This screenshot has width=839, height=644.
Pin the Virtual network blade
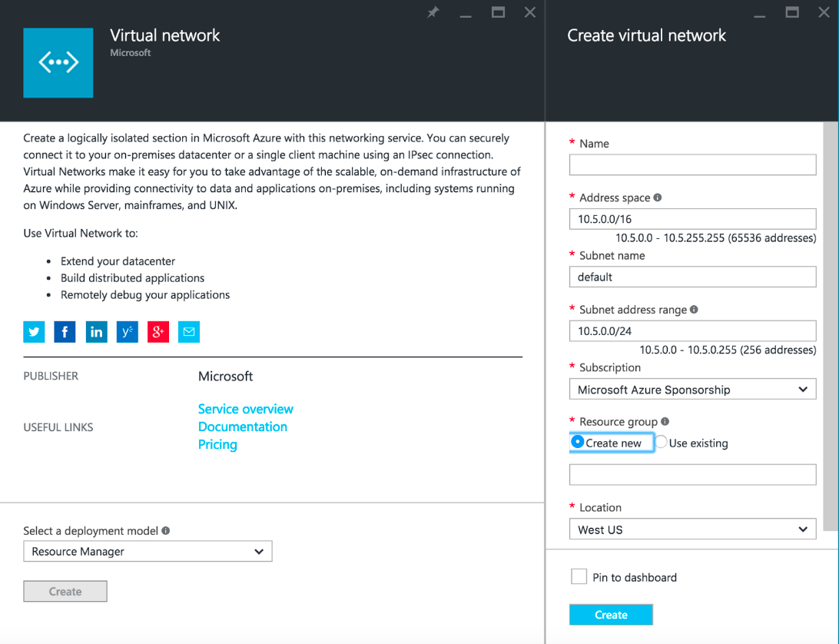(433, 12)
